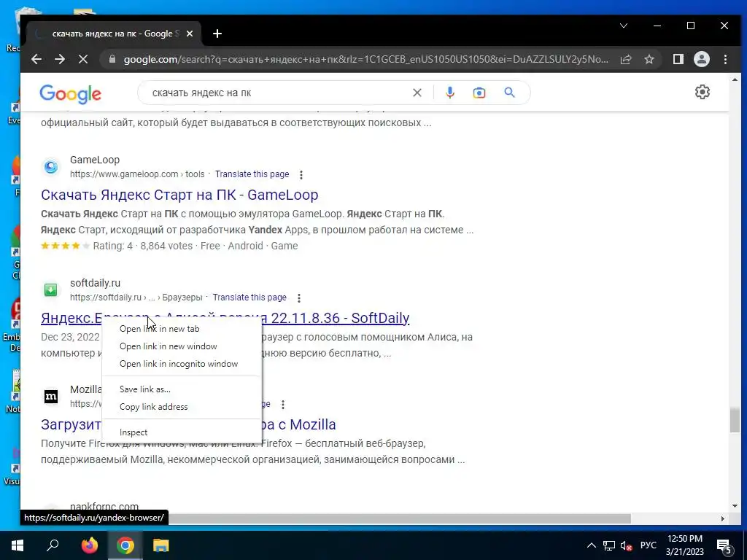Switch input language РУС indicator

(x=648, y=545)
